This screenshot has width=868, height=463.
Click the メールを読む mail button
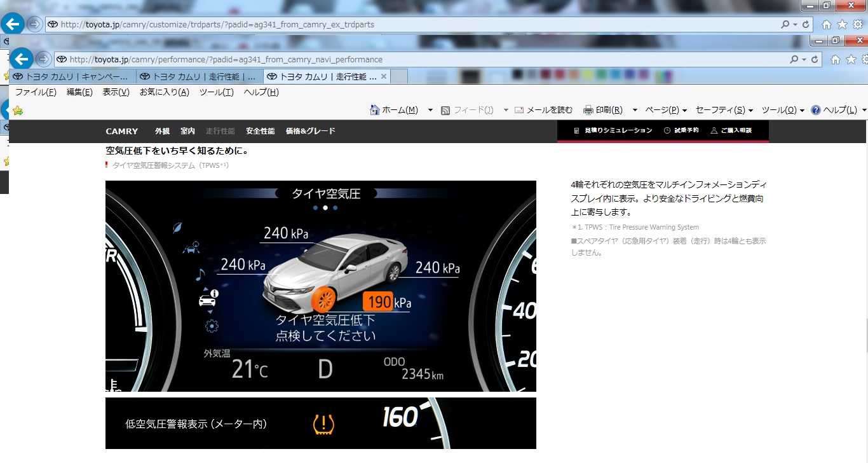tap(544, 110)
